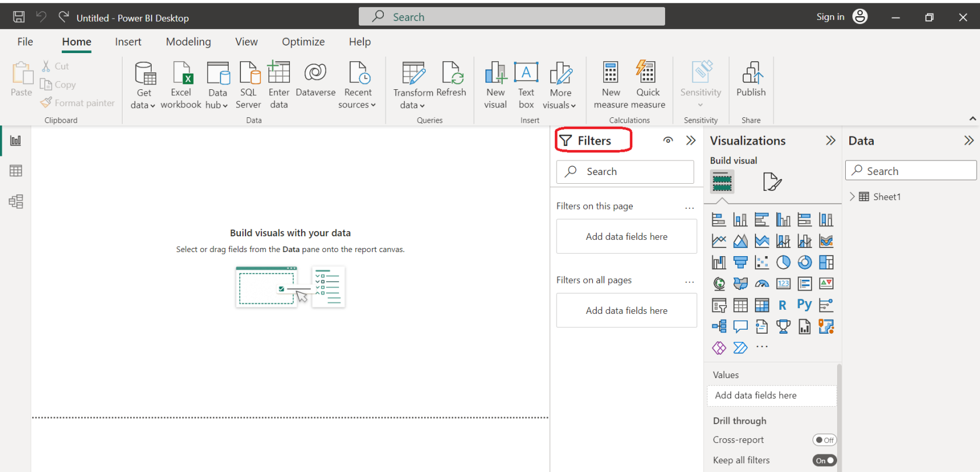Screen dimensions: 980x472
Task: Toggle the Cross-report switch
Action: coord(824,440)
